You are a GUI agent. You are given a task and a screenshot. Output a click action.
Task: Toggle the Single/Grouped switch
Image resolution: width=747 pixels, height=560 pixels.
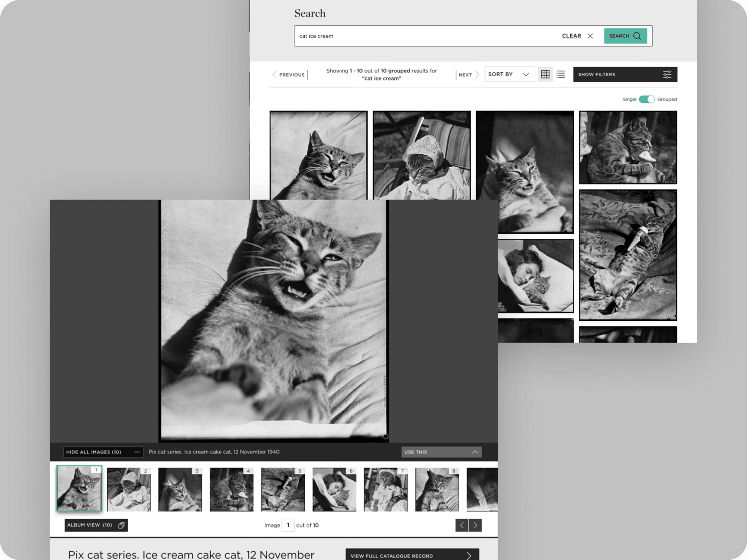[646, 99]
